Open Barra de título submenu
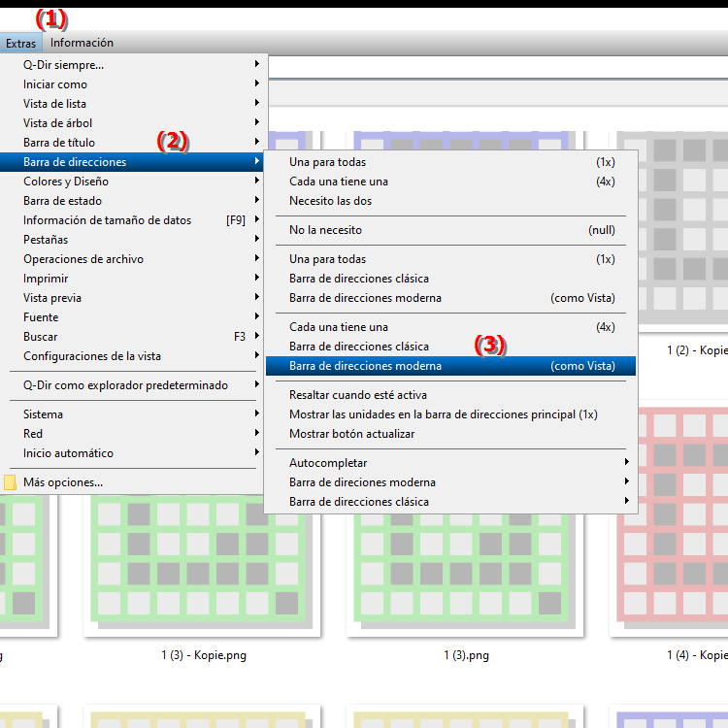Viewport: 728px width, 728px height. click(x=133, y=143)
